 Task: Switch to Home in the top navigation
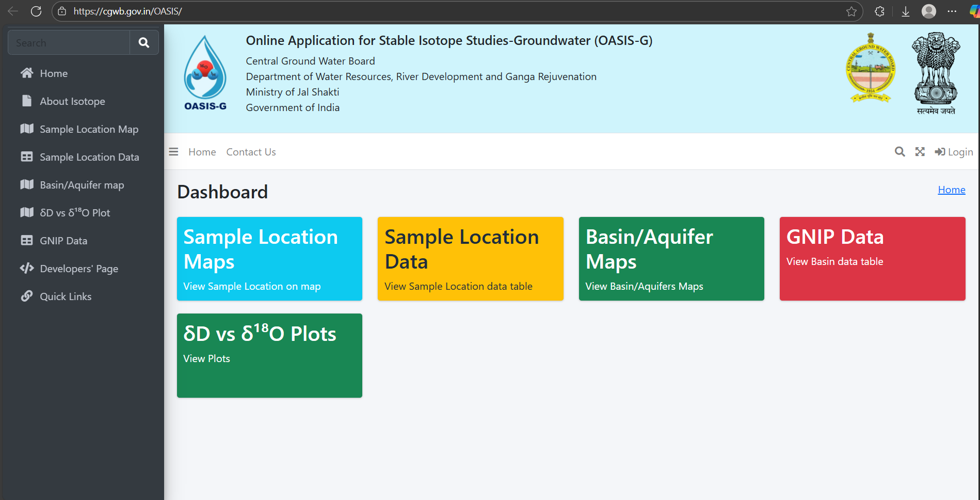(201, 151)
